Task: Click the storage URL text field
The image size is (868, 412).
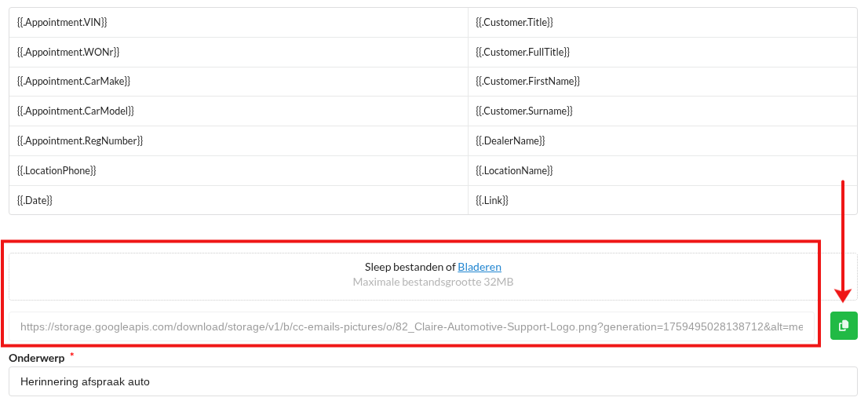Action: coord(411,326)
